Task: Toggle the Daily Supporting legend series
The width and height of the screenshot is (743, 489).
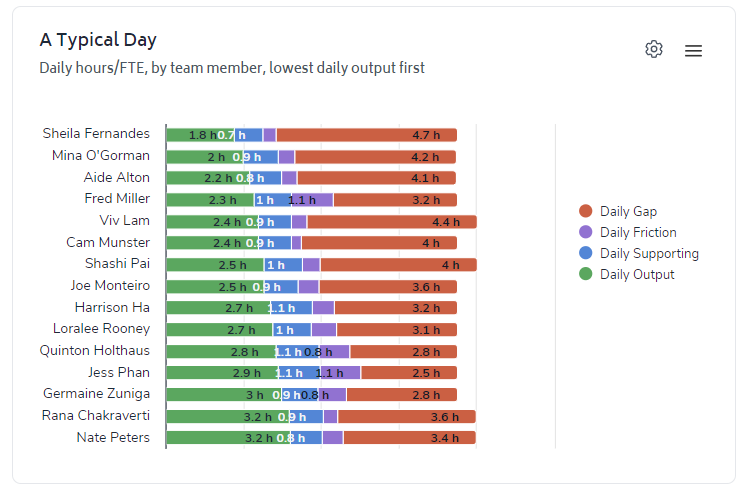Action: click(x=649, y=253)
